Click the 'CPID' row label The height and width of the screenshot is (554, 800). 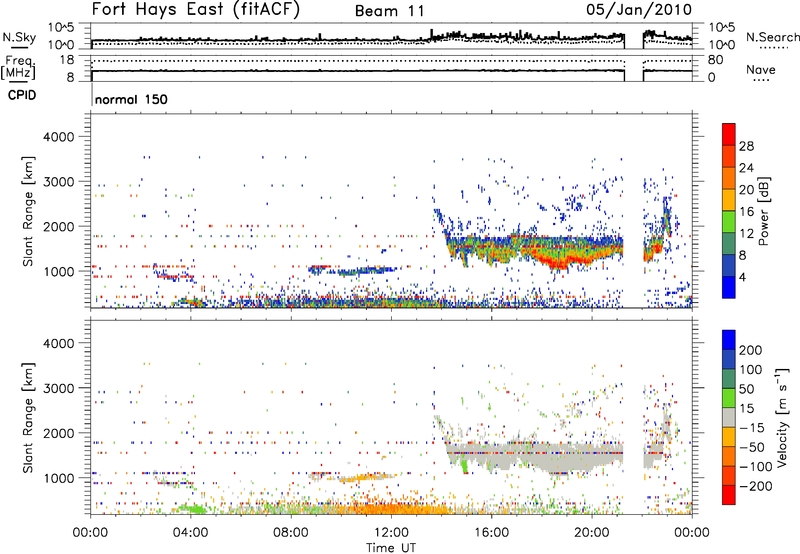pos(22,95)
